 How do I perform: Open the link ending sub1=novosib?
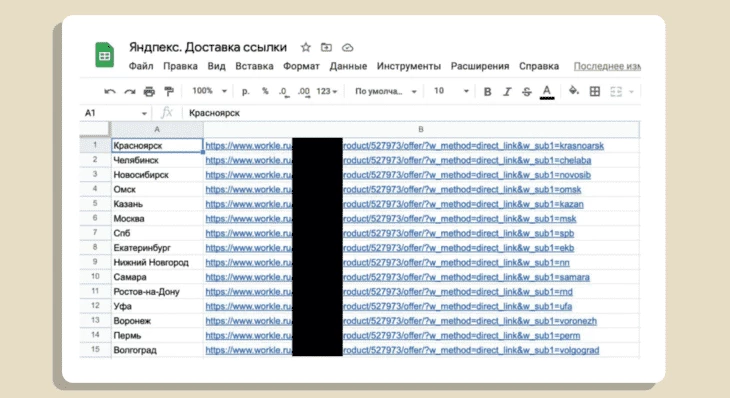(398, 175)
